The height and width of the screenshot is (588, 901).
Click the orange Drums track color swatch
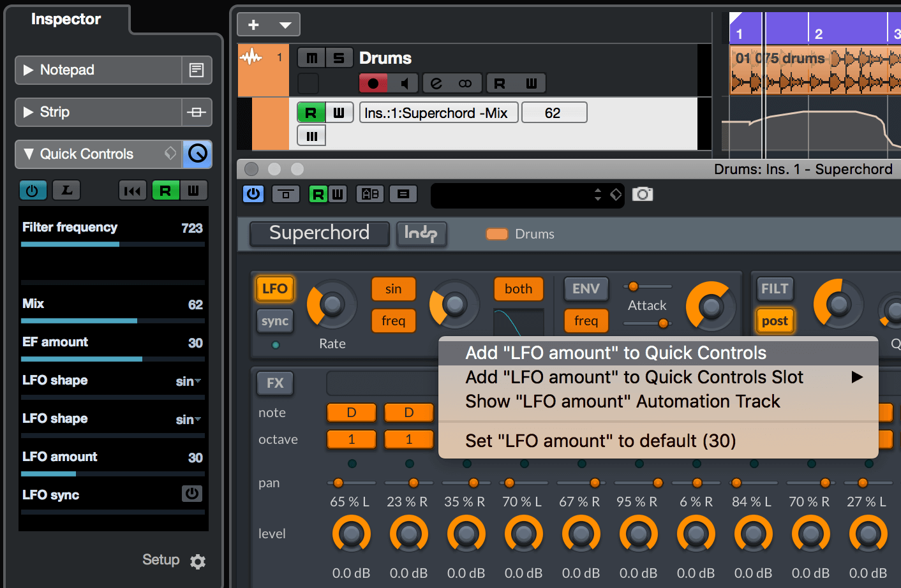[496, 234]
